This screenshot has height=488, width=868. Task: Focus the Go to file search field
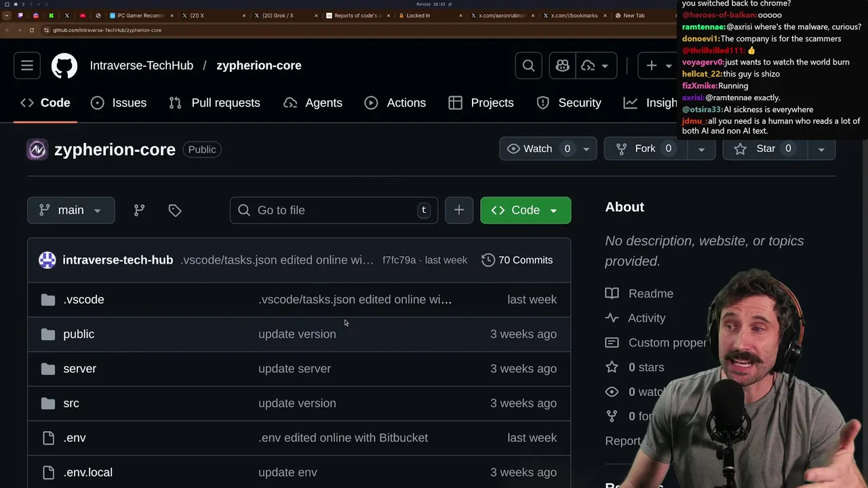pos(334,210)
